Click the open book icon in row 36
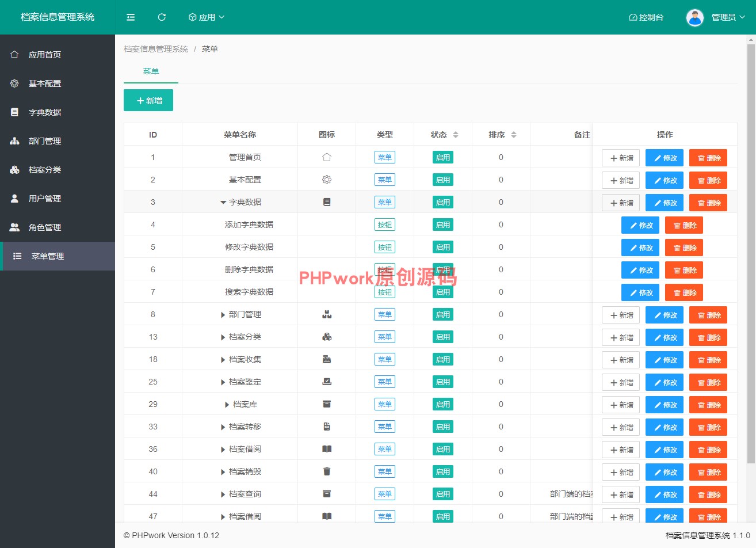The height and width of the screenshot is (548, 756). click(x=327, y=449)
